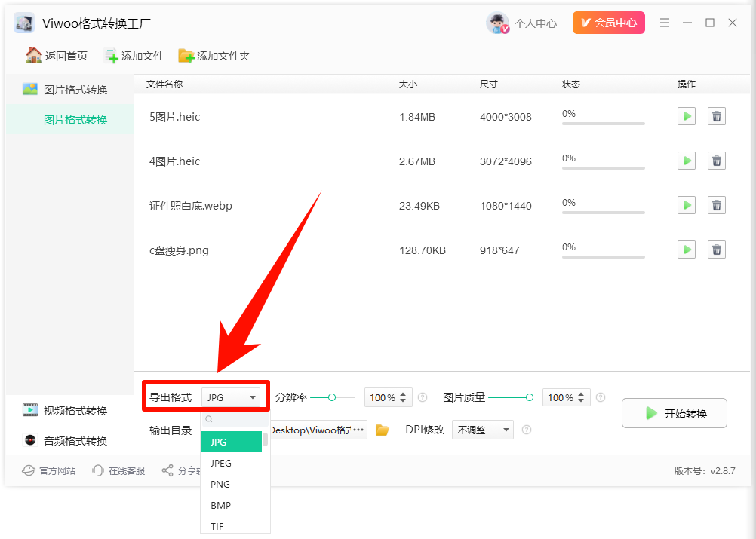Click the output path ellipsis button
756x539 pixels.
[x=358, y=430]
